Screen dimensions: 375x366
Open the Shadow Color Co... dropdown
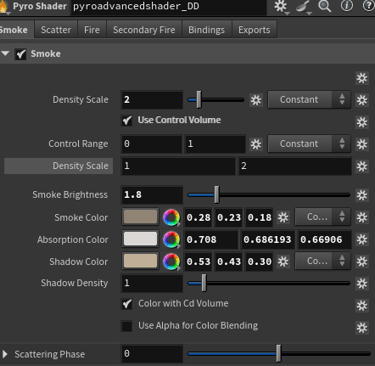click(322, 262)
